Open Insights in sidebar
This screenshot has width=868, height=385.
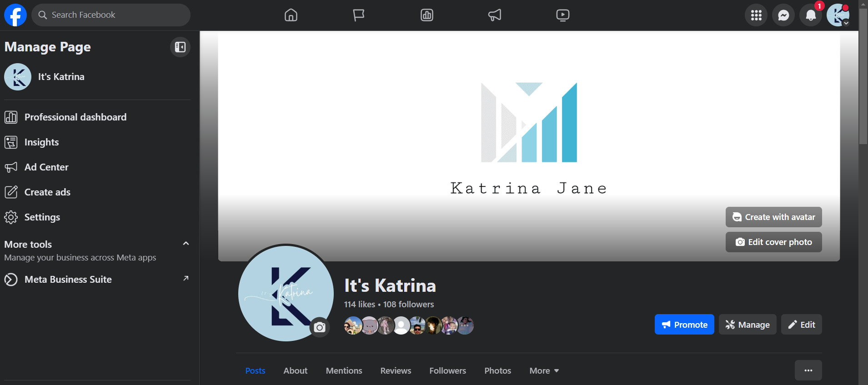click(x=97, y=142)
